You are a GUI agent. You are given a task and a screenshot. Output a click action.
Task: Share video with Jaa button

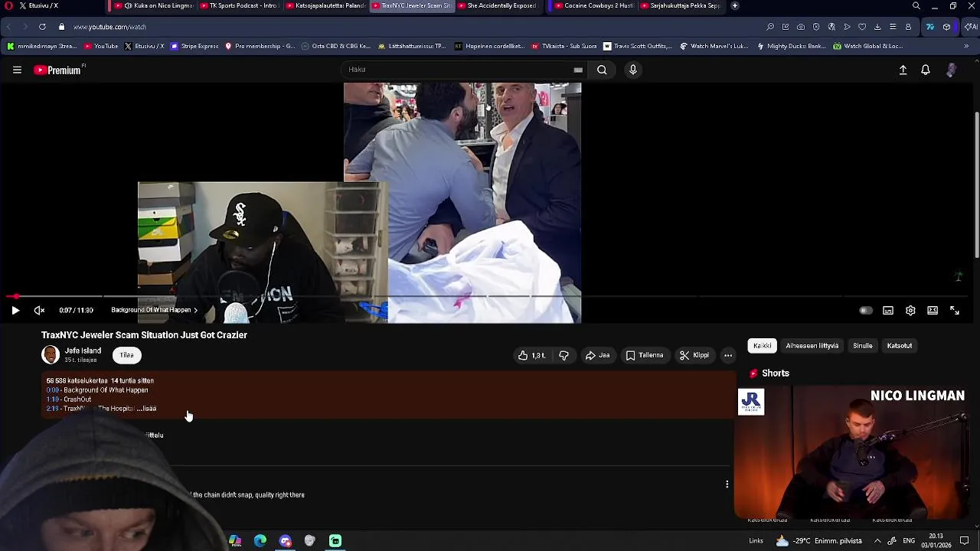click(x=597, y=355)
